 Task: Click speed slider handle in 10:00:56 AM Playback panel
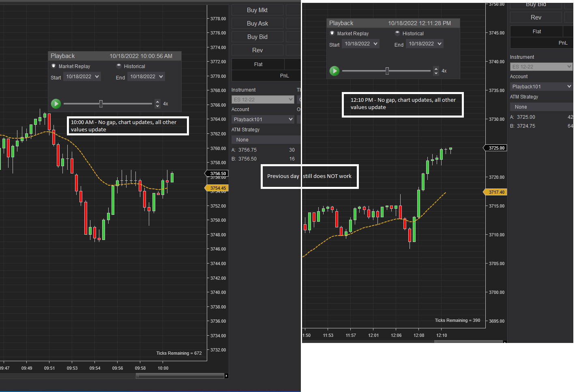[x=101, y=104]
